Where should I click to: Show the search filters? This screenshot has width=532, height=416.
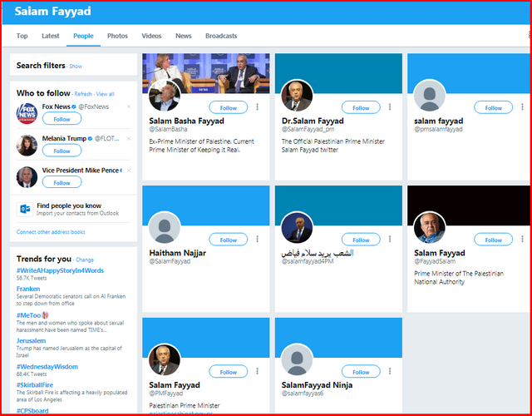[76, 67]
